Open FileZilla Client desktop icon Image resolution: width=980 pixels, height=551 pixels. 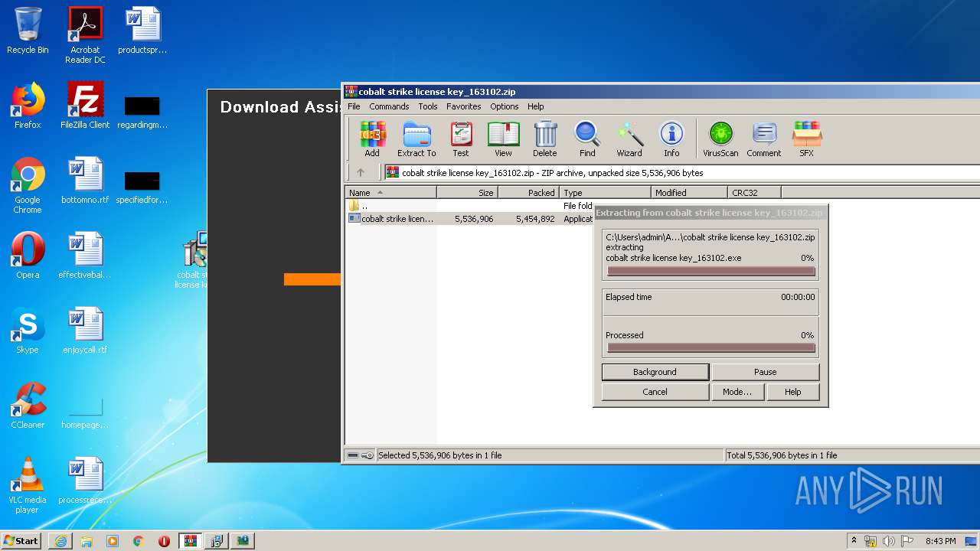[85, 106]
